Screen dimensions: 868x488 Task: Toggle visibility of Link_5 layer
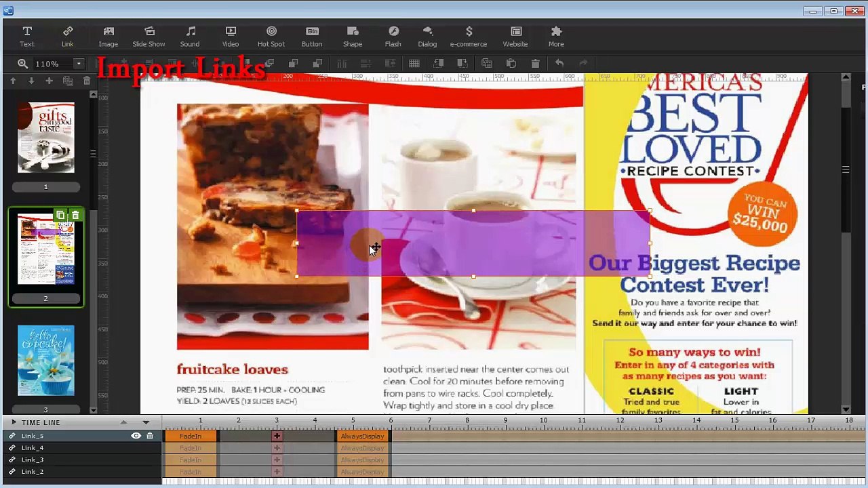click(x=136, y=436)
